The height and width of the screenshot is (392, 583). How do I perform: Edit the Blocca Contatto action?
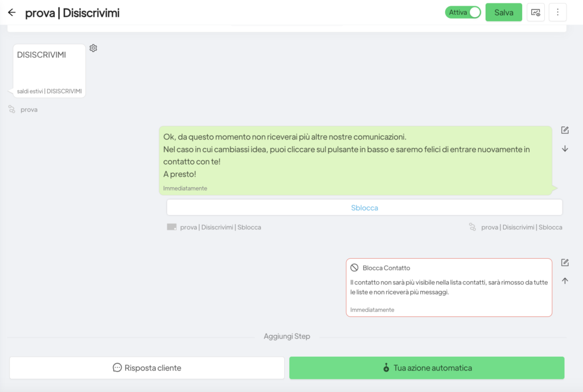tap(565, 262)
